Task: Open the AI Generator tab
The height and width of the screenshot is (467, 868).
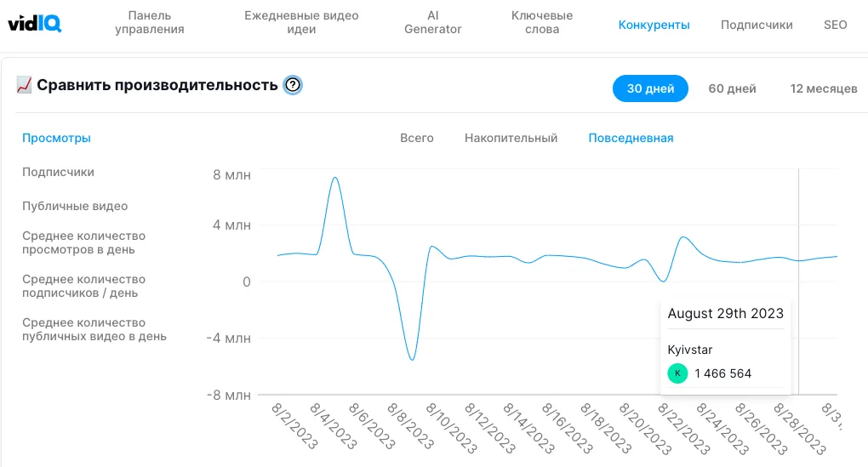Action: [x=432, y=23]
